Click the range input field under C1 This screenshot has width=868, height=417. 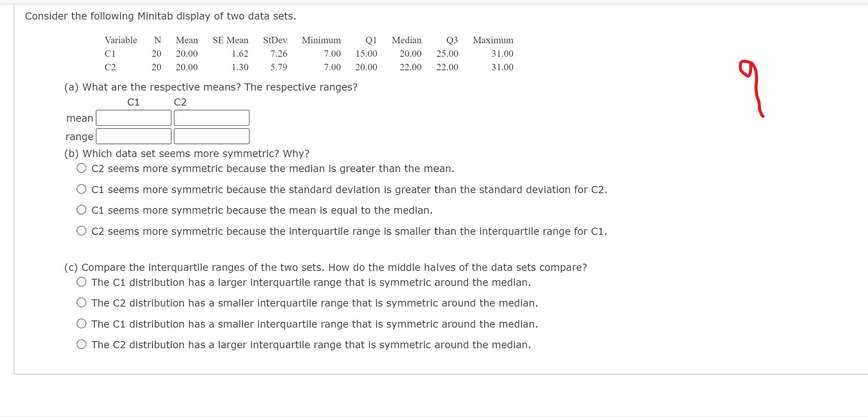click(134, 136)
